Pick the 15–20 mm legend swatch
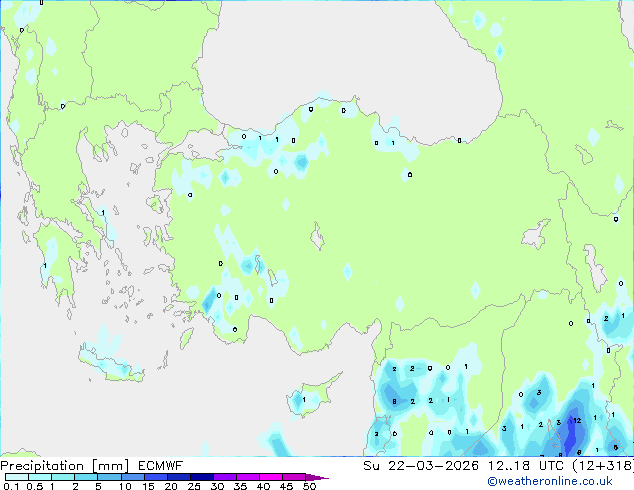Screen dimensions: 634x490 155,477
